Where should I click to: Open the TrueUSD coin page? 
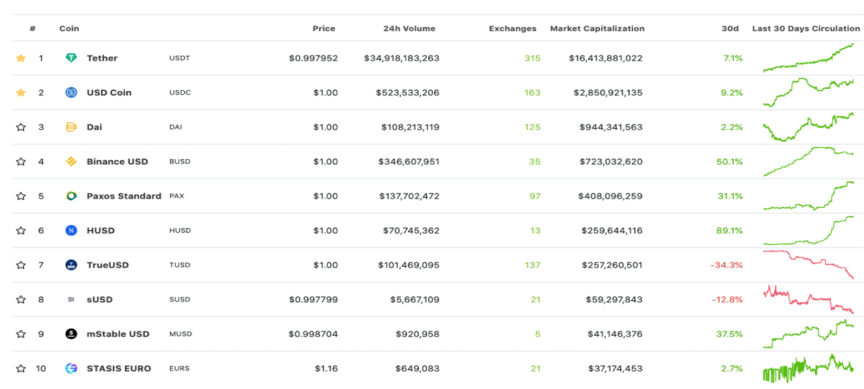point(107,265)
